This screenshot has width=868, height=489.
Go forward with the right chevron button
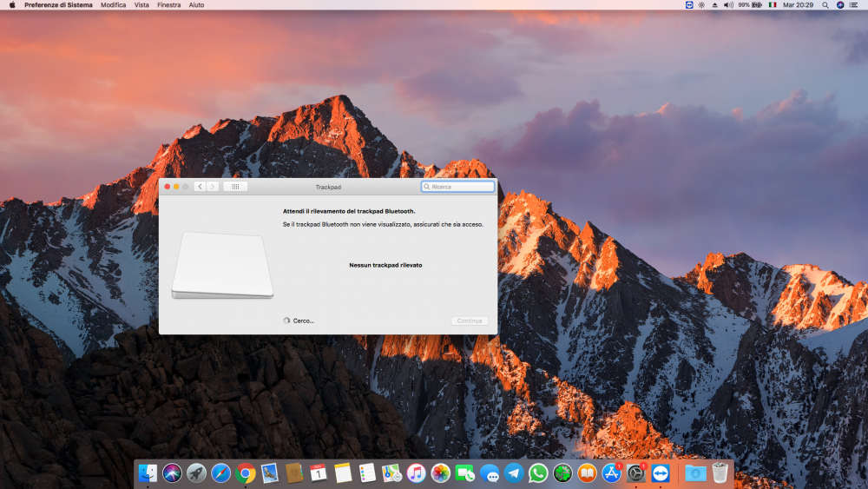click(x=213, y=187)
